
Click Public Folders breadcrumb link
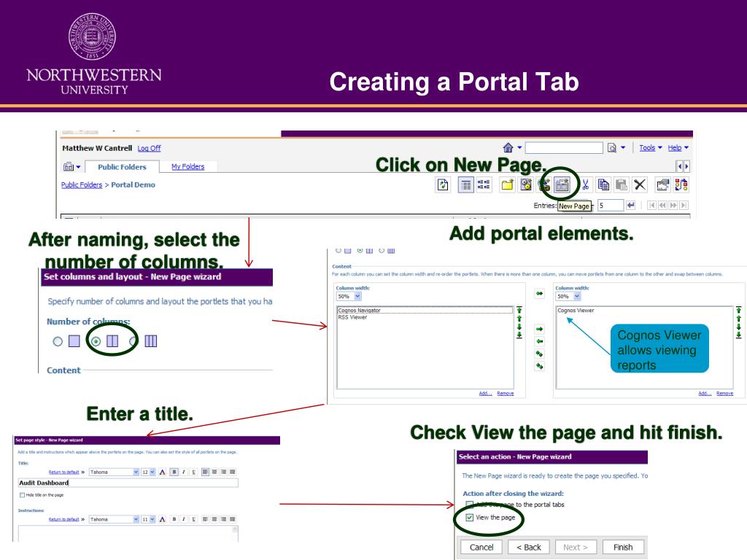(x=82, y=184)
